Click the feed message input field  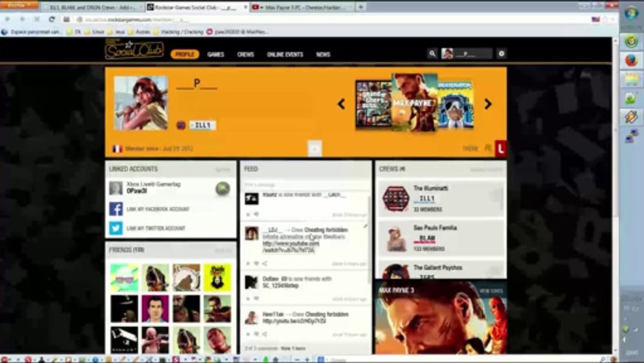pos(305,185)
